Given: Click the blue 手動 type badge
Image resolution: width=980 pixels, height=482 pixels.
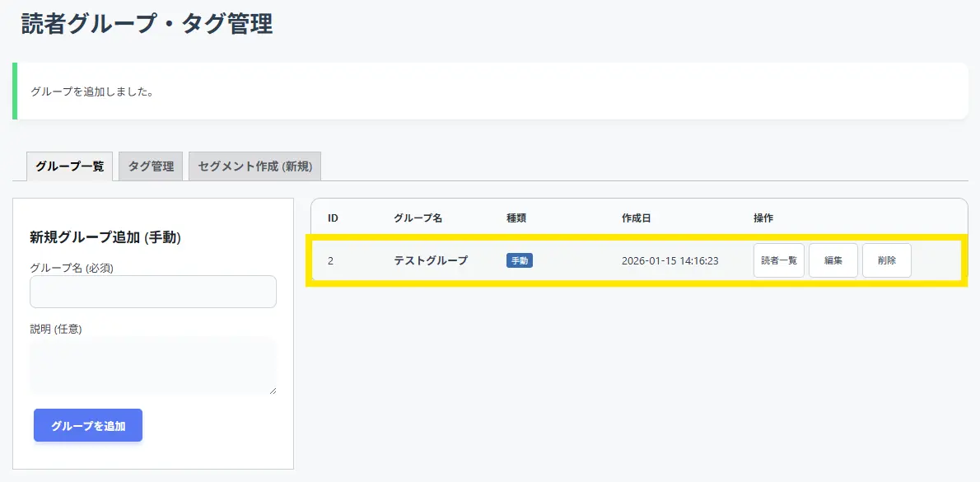Looking at the screenshot, I should pos(520,260).
